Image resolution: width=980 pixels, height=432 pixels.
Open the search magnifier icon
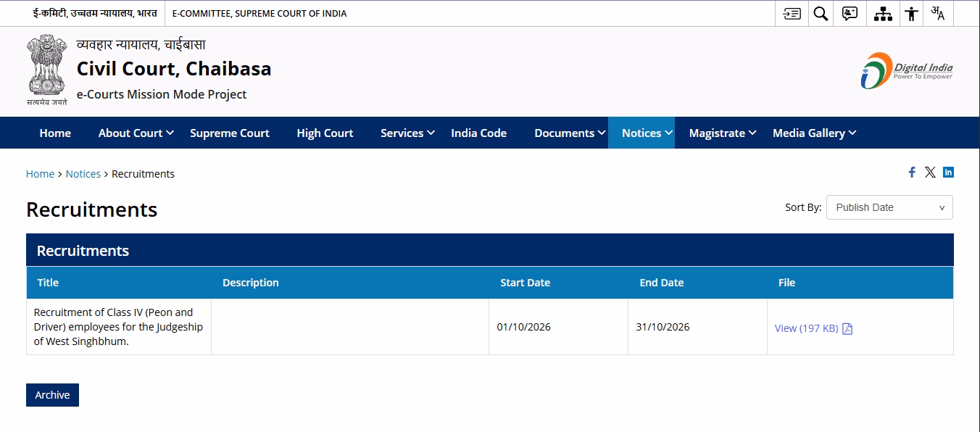pyautogui.click(x=821, y=14)
